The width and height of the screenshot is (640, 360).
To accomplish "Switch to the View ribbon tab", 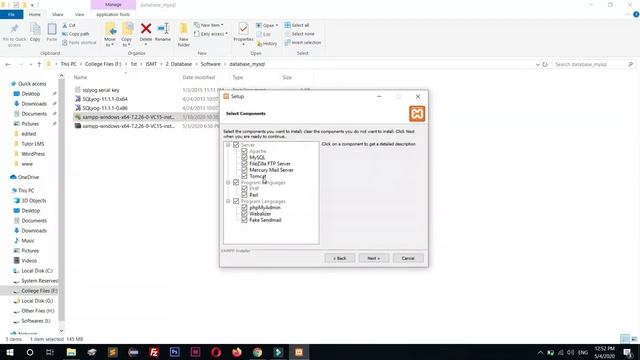I will 79,14.
